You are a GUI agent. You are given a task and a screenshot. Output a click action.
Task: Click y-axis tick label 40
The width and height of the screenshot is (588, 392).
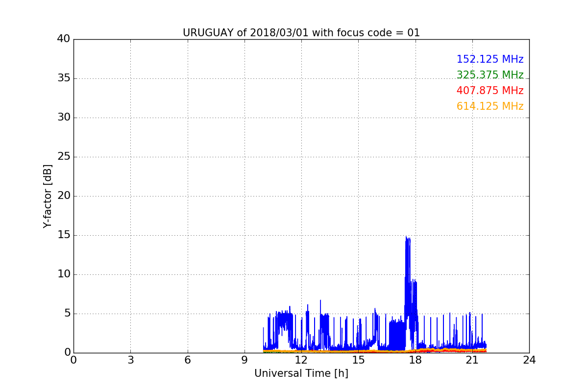point(64,39)
